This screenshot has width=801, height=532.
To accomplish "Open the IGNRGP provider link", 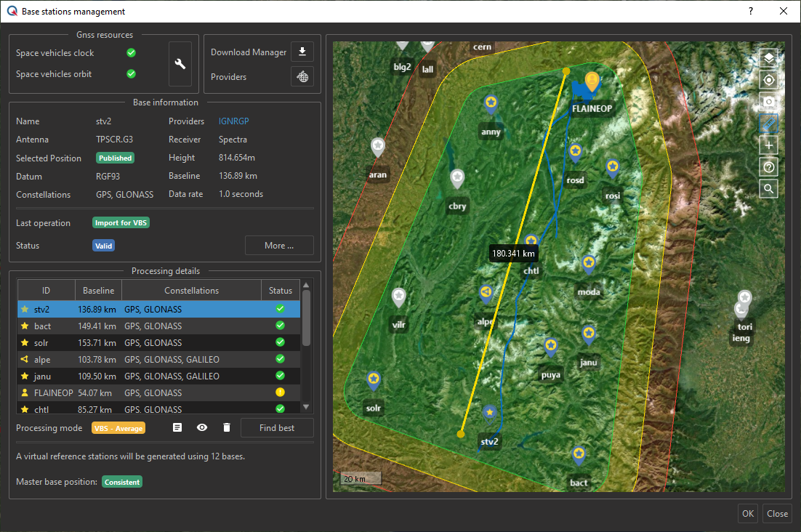I will coord(233,121).
